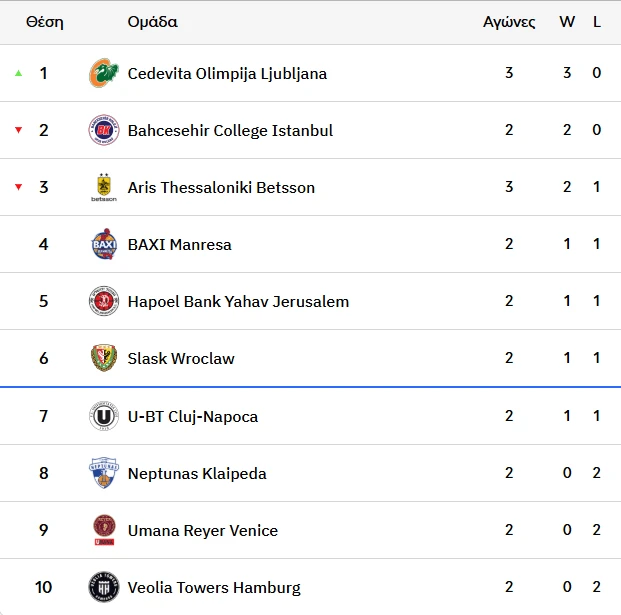Open the Veolia Towers Hamburg team name

pos(214,587)
